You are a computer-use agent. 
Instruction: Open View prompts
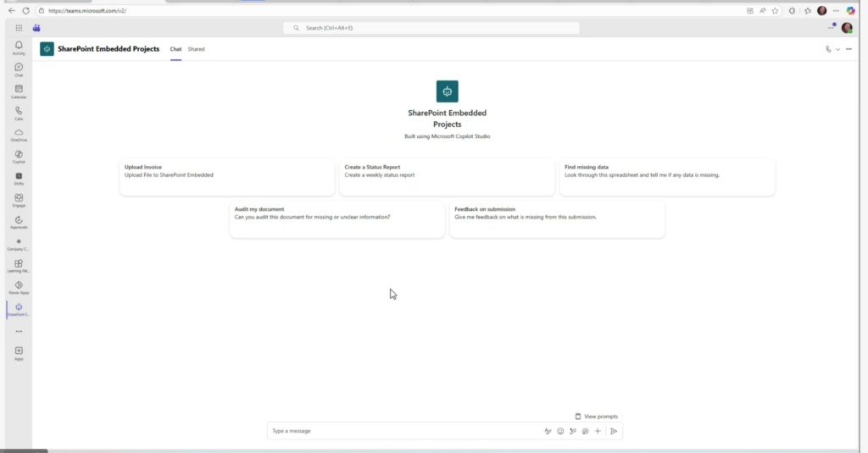click(596, 417)
